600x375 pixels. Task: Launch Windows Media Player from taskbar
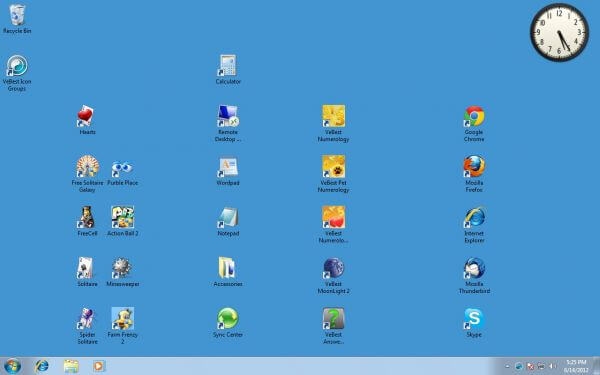point(99,366)
